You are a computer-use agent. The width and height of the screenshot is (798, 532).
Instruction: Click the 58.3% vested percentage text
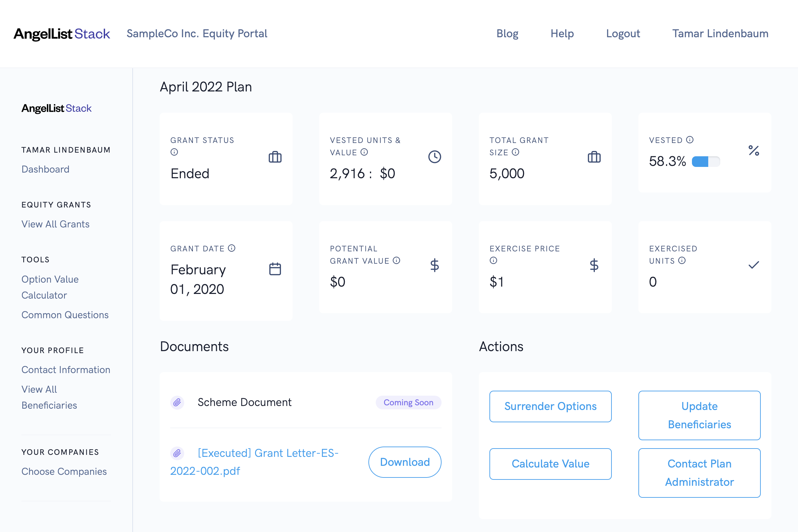coord(667,161)
